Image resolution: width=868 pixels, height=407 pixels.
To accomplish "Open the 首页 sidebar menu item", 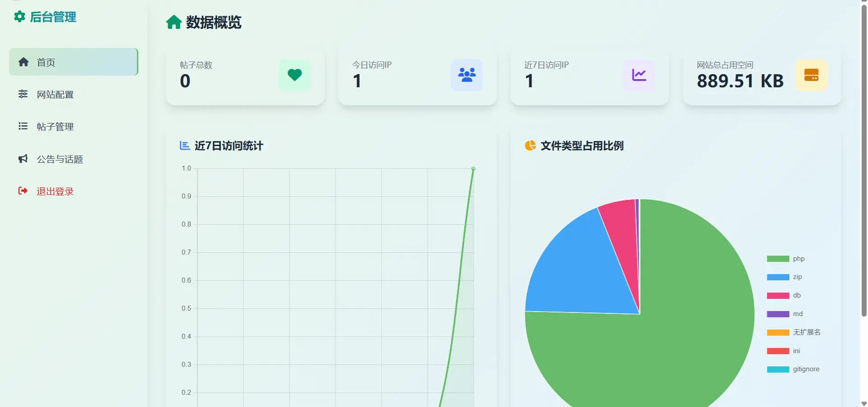I will [73, 62].
